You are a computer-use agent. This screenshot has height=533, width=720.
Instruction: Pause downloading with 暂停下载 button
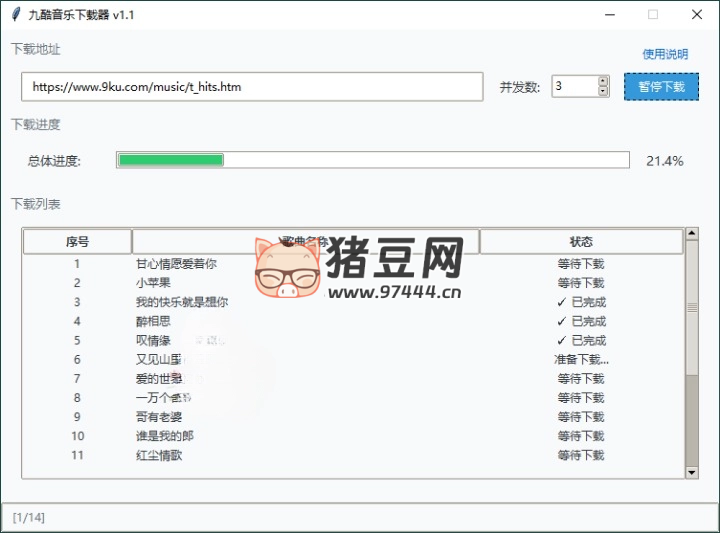[661, 87]
